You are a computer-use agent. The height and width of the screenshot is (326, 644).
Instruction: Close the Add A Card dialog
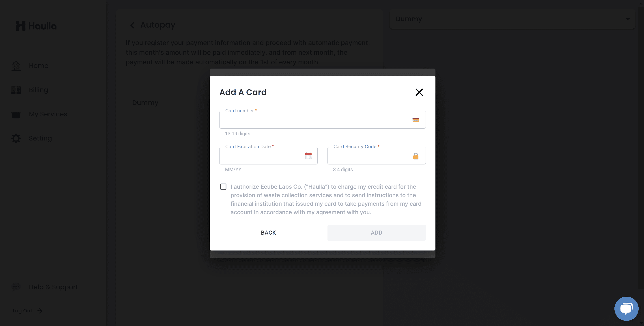pyautogui.click(x=419, y=92)
